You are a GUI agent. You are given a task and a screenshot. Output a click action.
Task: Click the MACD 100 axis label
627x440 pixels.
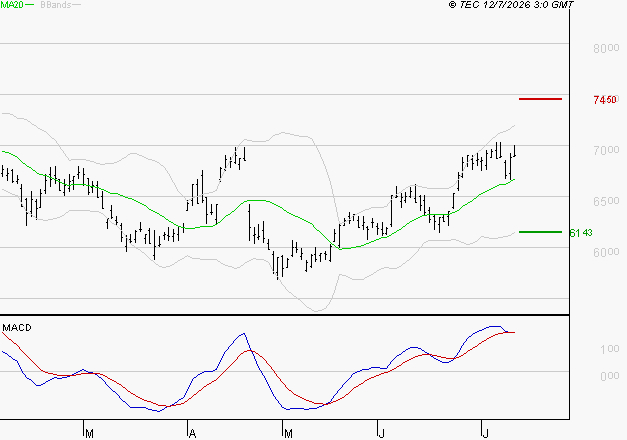[610, 349]
